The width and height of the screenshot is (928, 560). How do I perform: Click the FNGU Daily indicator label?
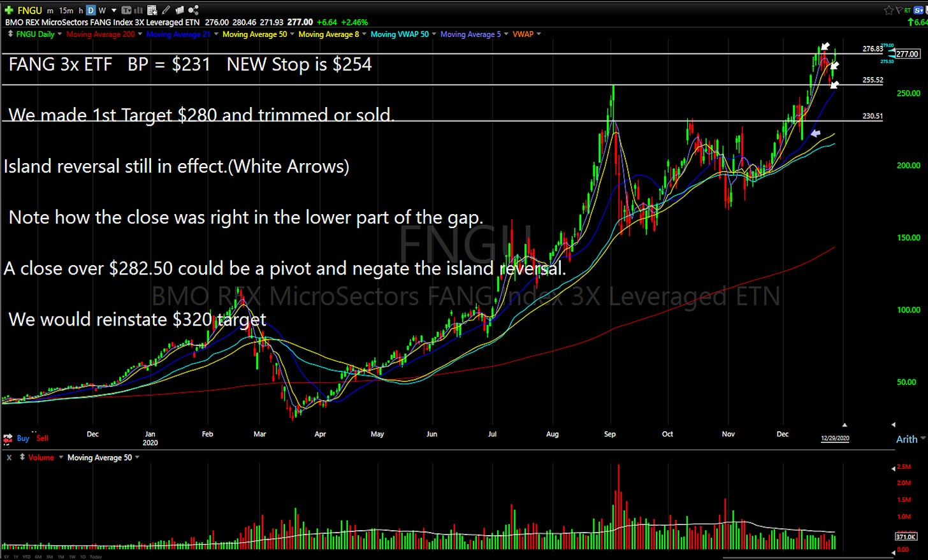pos(35,34)
